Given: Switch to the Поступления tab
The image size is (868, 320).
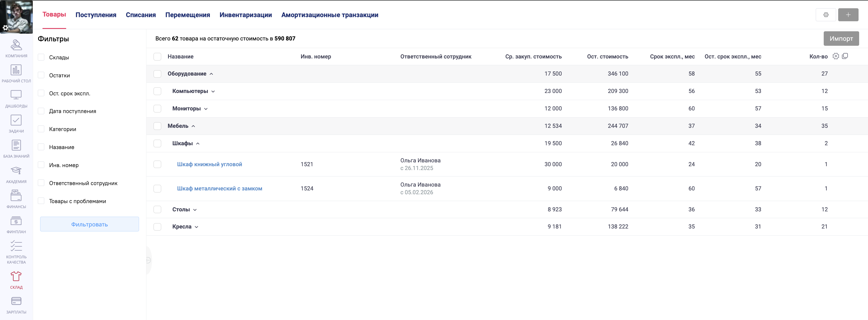Looking at the screenshot, I should 96,15.
